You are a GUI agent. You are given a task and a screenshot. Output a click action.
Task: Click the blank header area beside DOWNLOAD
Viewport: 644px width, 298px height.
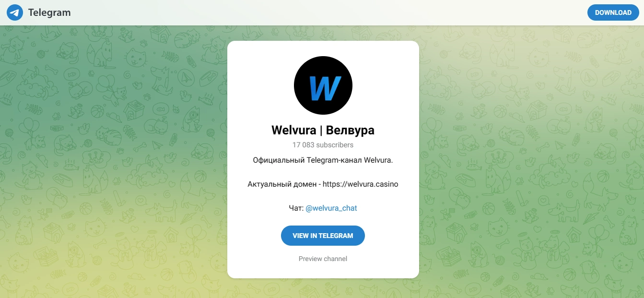pyautogui.click(x=336, y=12)
